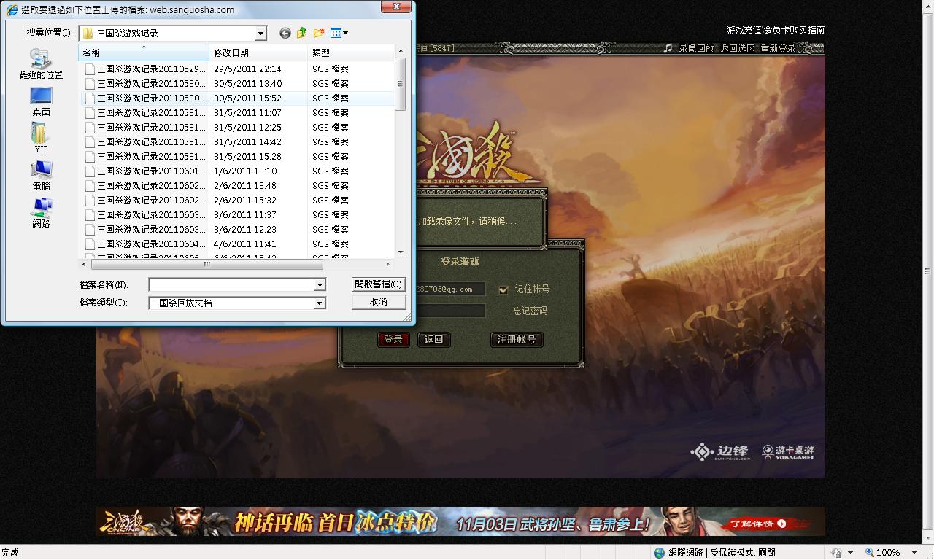Image resolution: width=934 pixels, height=560 pixels.
Task: Open the 檔案類型 file type dropdown
Action: pyautogui.click(x=319, y=303)
